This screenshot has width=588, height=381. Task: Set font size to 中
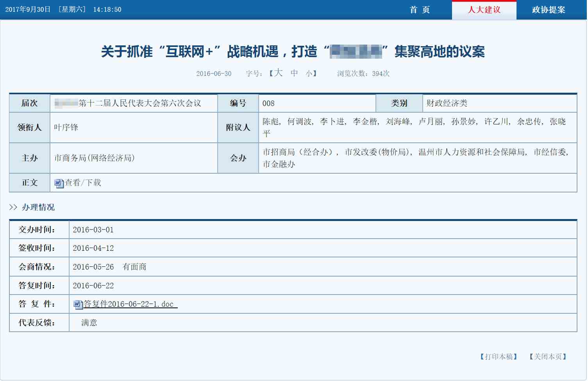click(x=294, y=73)
